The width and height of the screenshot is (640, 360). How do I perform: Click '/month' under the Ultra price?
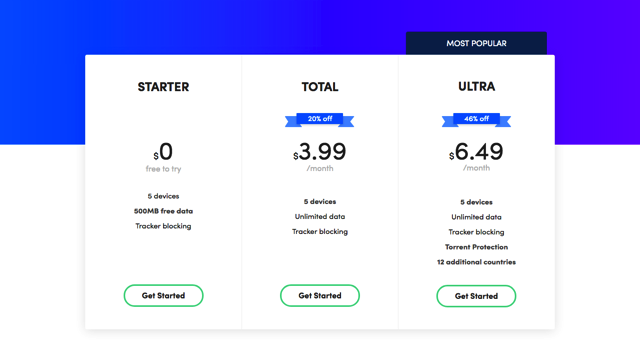pyautogui.click(x=476, y=168)
